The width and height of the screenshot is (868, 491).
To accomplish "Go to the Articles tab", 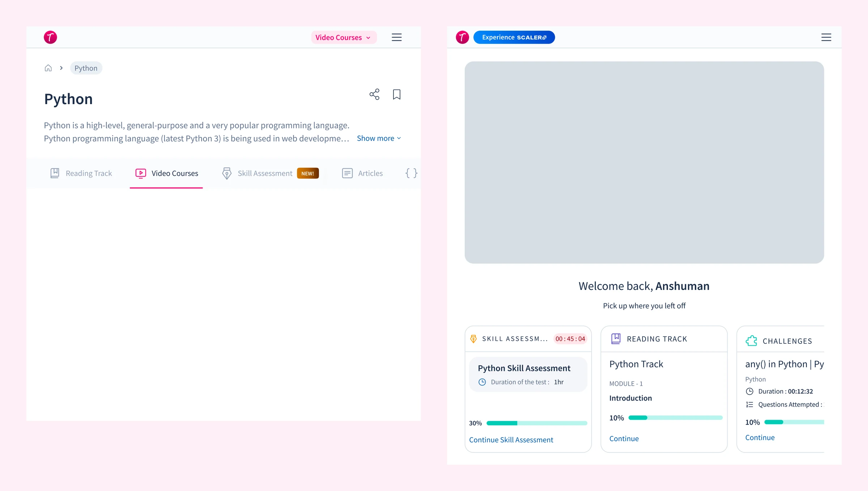I will [362, 173].
